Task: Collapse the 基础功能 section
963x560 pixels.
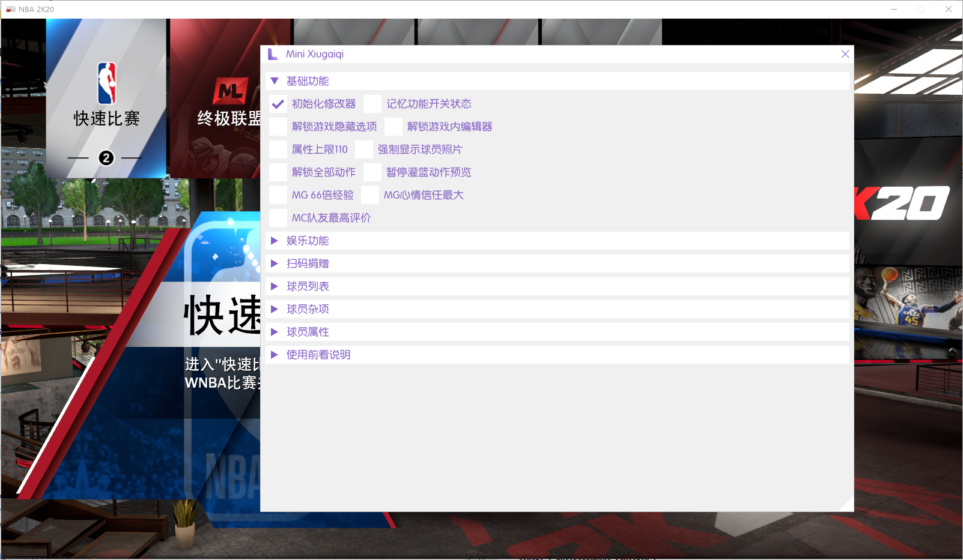Action: [x=275, y=81]
